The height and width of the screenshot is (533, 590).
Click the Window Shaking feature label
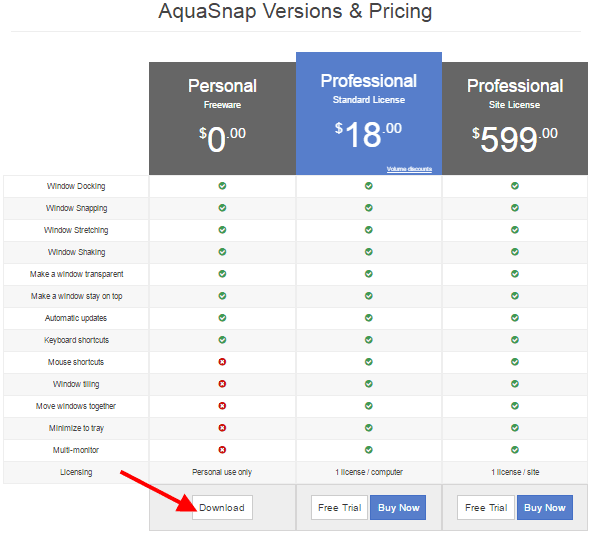pyautogui.click(x=76, y=252)
